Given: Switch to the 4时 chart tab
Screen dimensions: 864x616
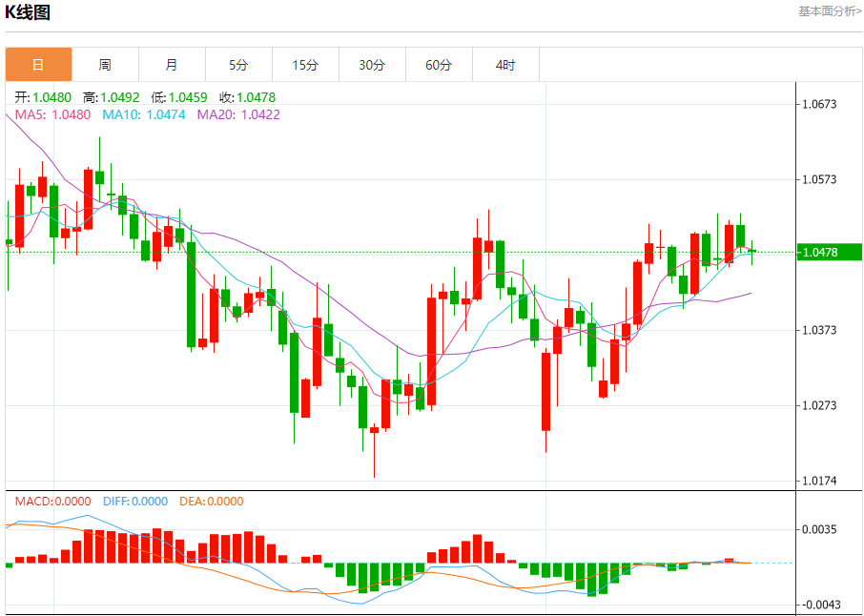Looking at the screenshot, I should pos(505,65).
